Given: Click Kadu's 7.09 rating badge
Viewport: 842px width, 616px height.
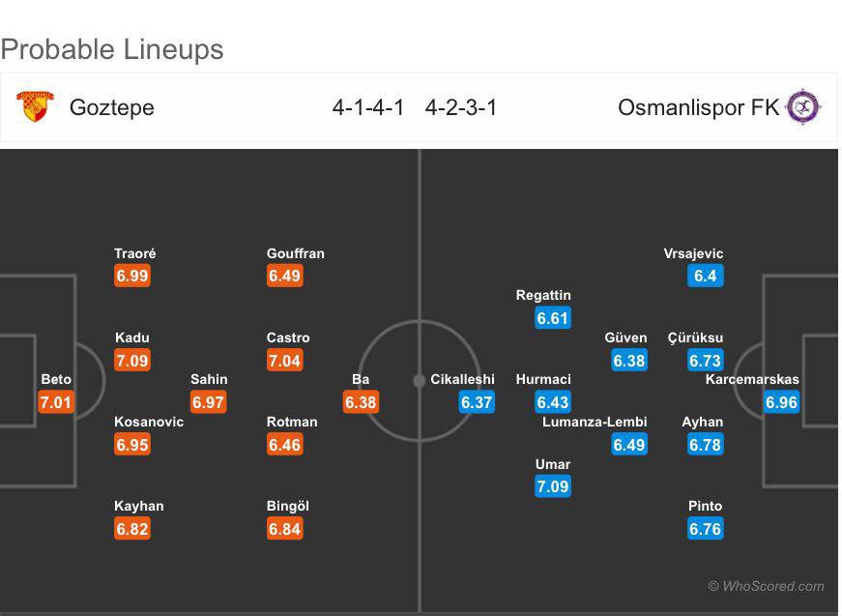Looking at the screenshot, I should (x=131, y=360).
